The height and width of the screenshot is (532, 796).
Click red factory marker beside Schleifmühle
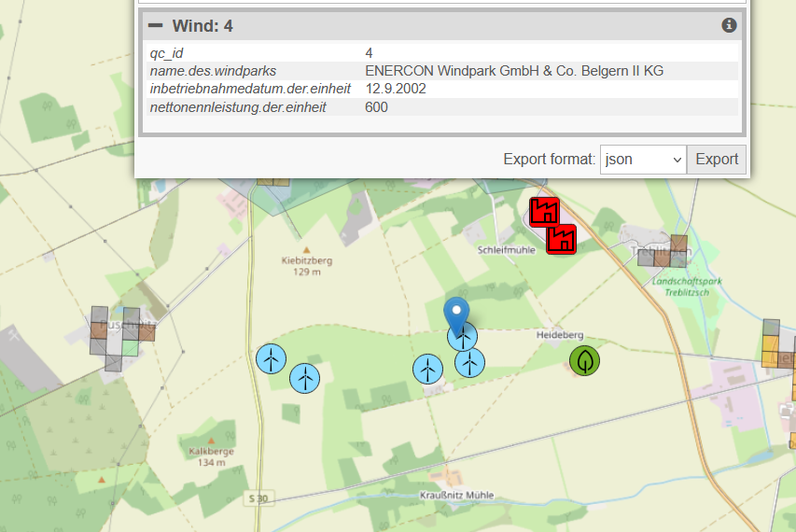coord(562,239)
